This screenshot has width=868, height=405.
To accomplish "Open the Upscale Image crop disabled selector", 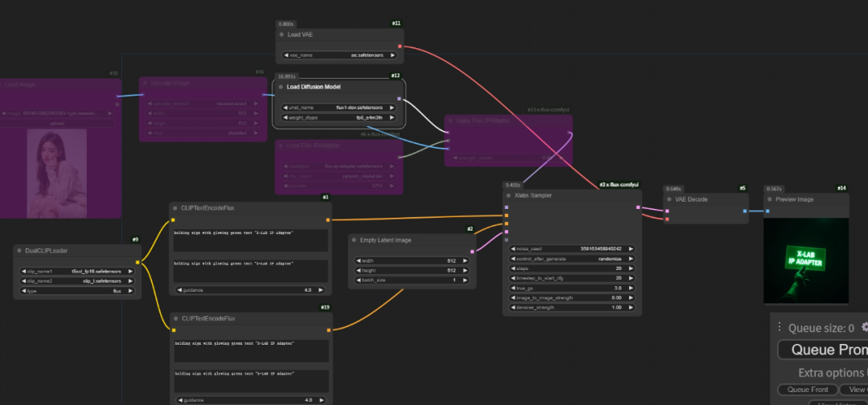I will pos(203,133).
